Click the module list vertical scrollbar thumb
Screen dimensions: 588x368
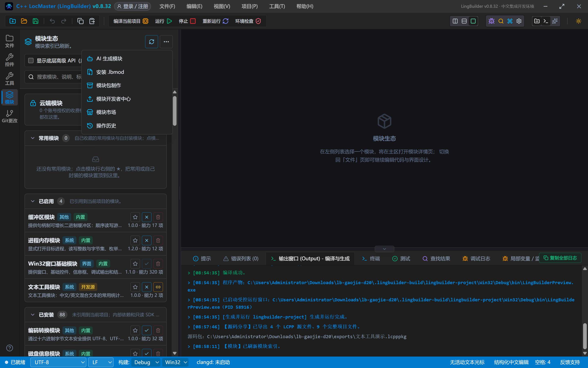click(175, 111)
